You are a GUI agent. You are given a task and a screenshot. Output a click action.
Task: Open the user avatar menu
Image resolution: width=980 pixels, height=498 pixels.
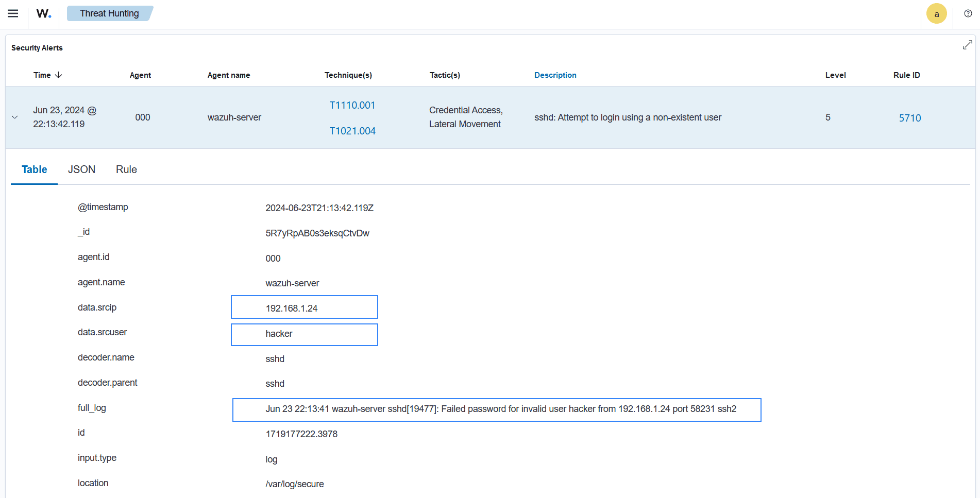pos(936,14)
